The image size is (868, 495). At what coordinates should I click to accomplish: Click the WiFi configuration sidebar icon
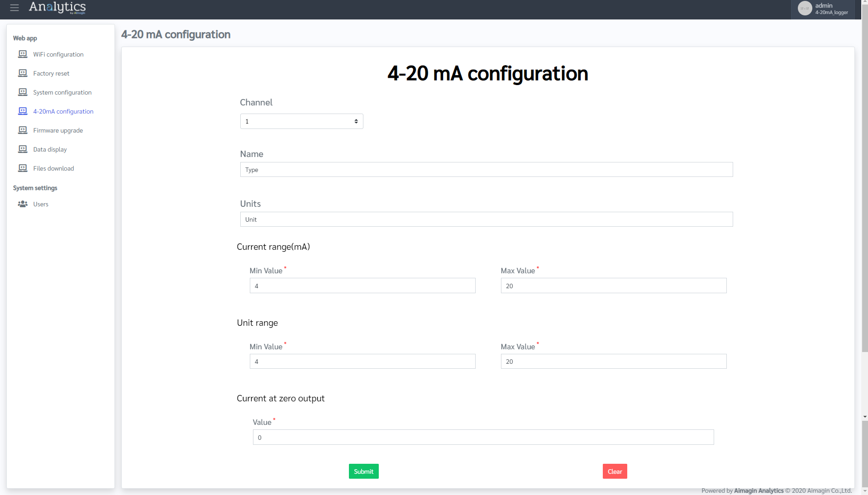tap(23, 54)
